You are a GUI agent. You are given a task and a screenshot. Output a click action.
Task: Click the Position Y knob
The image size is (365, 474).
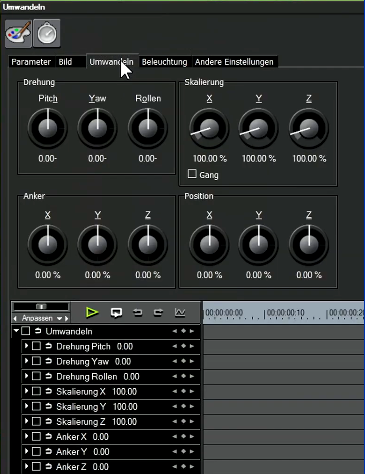tap(259, 244)
